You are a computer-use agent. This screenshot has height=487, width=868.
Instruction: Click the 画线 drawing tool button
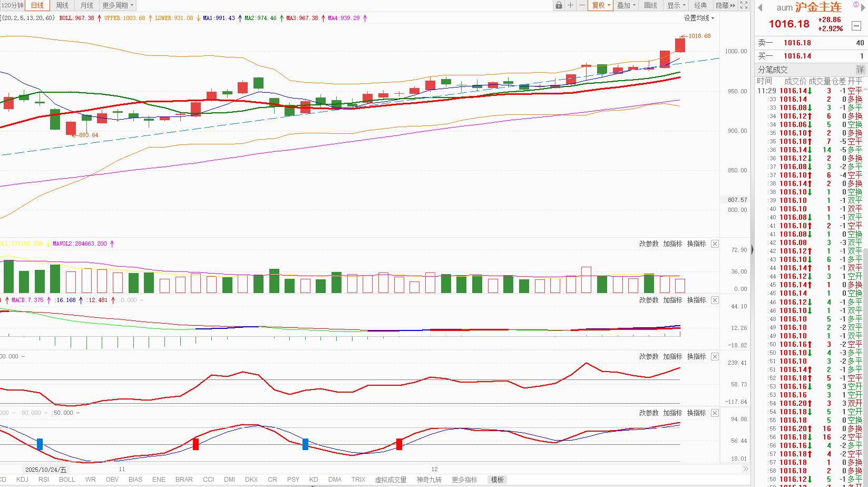(x=651, y=5)
